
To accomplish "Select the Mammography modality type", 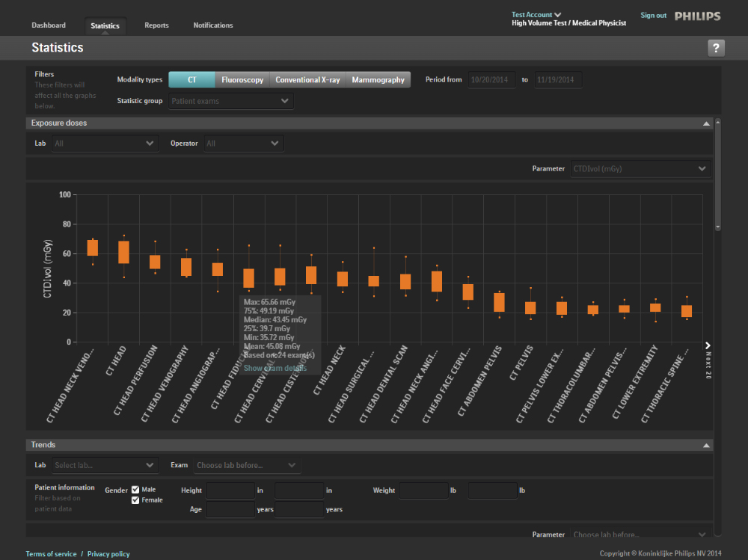I will click(378, 80).
